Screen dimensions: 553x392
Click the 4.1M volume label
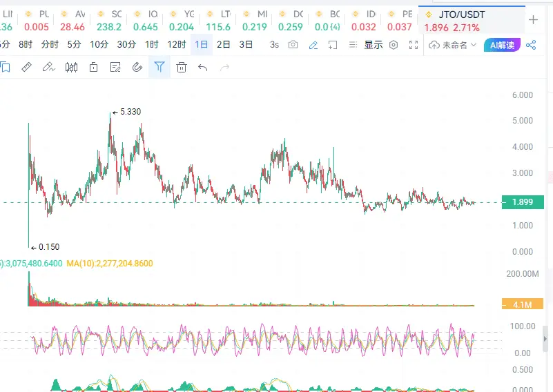point(523,304)
